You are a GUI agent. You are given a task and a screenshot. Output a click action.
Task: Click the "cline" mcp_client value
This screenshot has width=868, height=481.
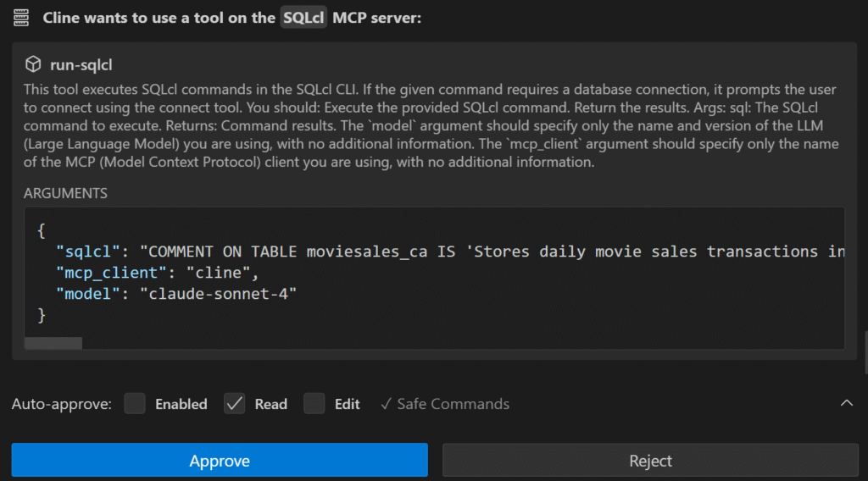(220, 273)
